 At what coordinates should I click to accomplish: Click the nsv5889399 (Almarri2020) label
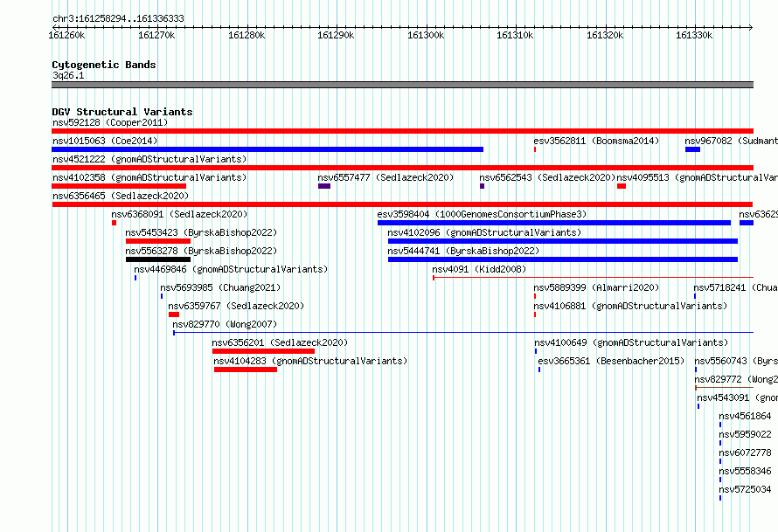[596, 287]
